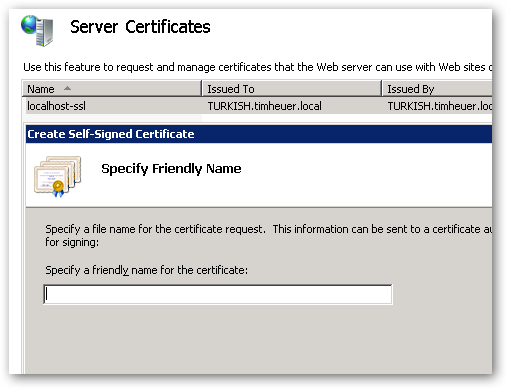Viewport: 506px width, 388px height.
Task: Click the friendly name text input field
Action: pyautogui.click(x=218, y=294)
